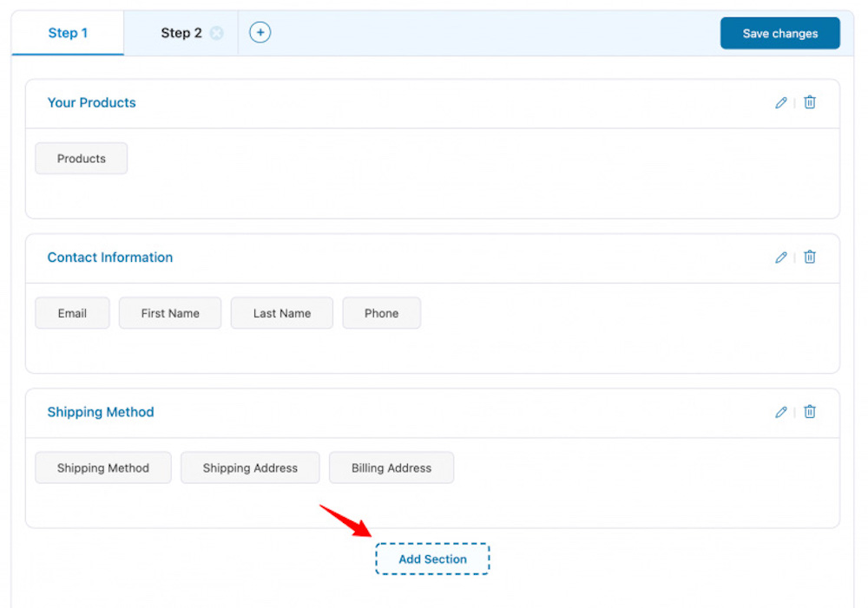Image resolution: width=868 pixels, height=608 pixels.
Task: Click the Your Products section title
Action: [91, 103]
